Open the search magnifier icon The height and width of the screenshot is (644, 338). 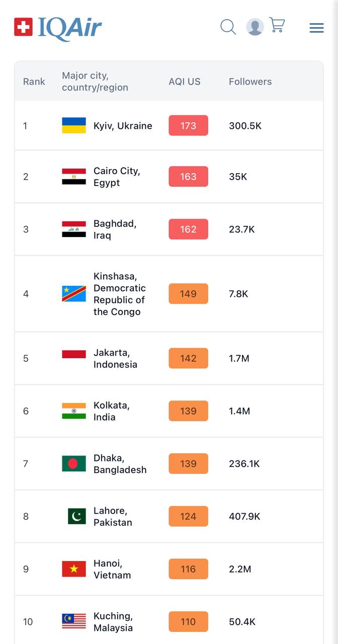pyautogui.click(x=228, y=27)
